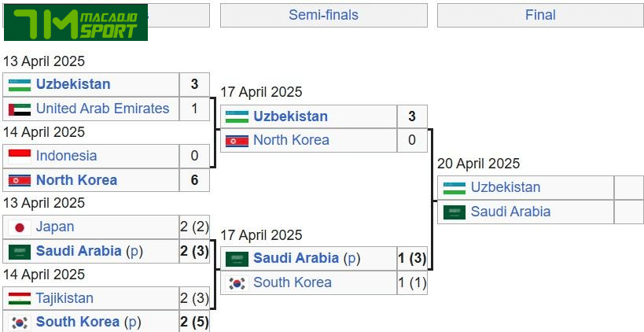Open North Korea link in quarter-finals
Screen dimensions: 644x332
click(76, 180)
